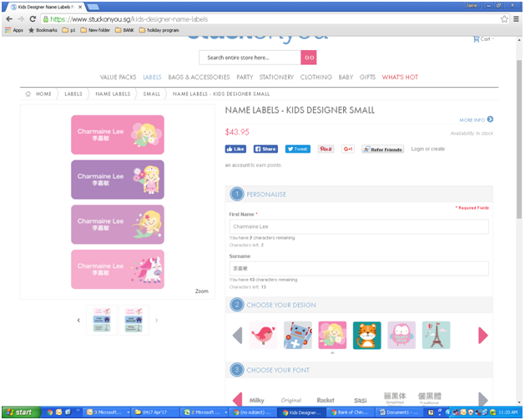Click the Facebook Share button
This screenshot has height=420, width=525.
[x=265, y=149]
